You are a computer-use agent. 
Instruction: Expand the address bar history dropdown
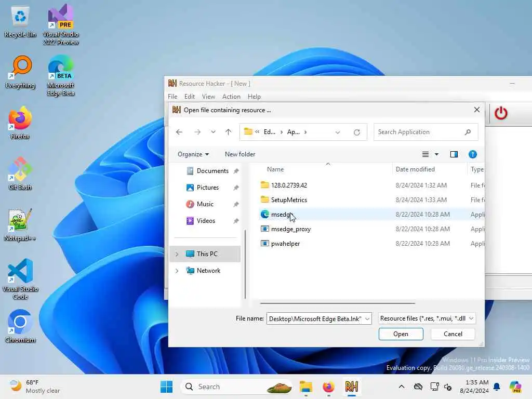338,132
